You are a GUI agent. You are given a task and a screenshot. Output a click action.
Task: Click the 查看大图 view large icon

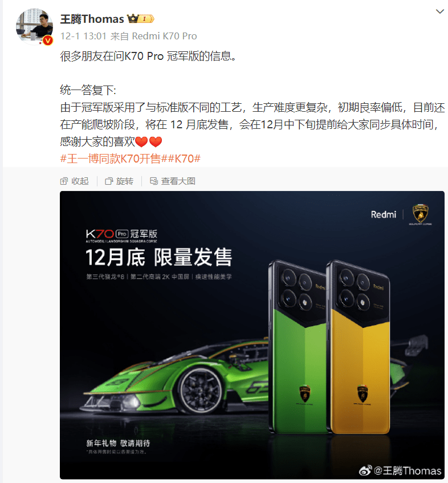coord(154,181)
